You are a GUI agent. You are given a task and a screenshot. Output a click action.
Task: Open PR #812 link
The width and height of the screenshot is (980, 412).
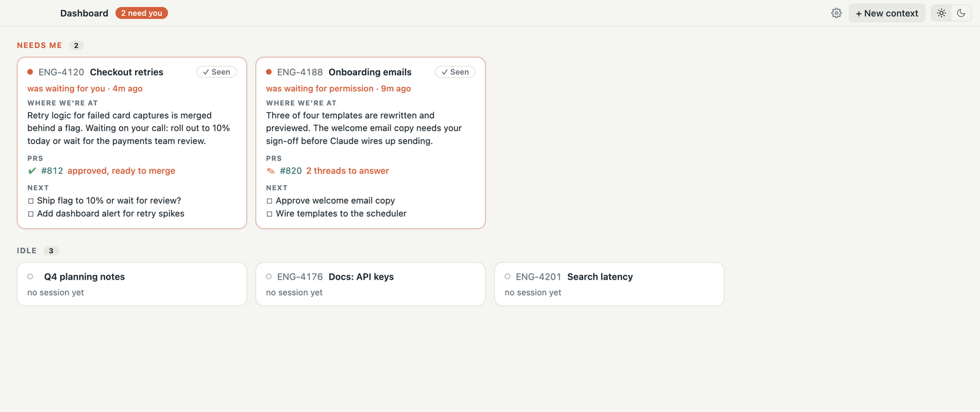click(x=52, y=170)
